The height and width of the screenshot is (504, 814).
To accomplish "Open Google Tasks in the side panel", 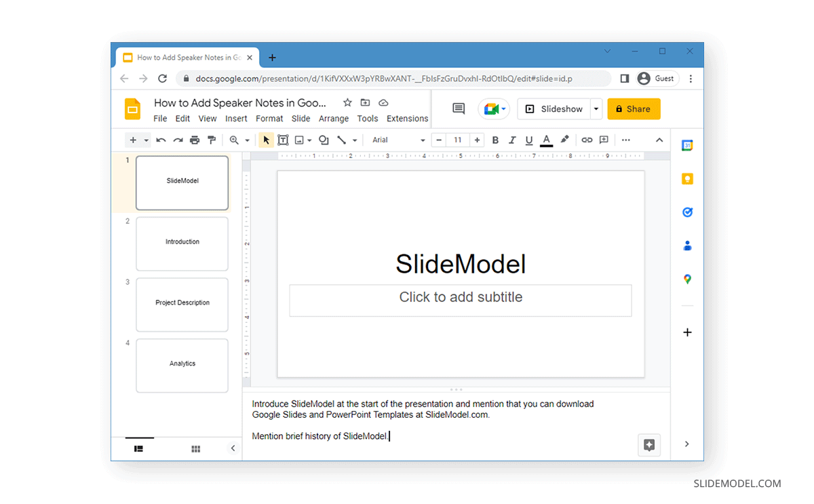I will pos(687,212).
